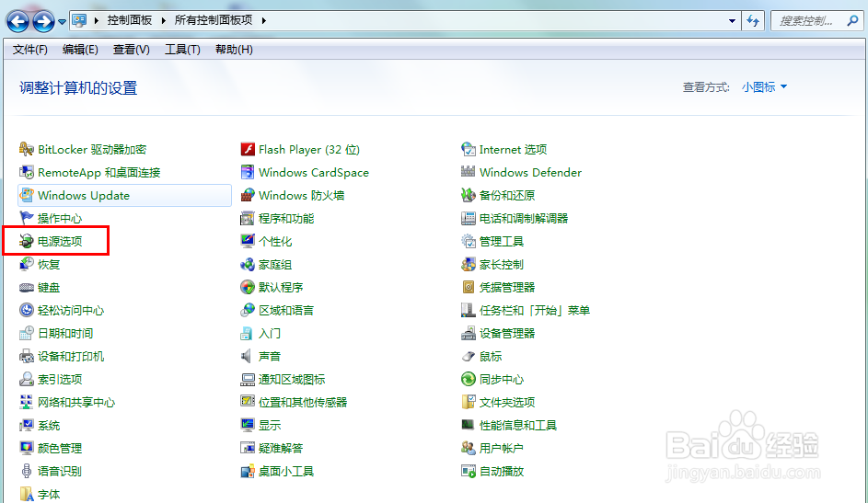
Task: Open the 位置和其他传感器 link
Action: (303, 403)
